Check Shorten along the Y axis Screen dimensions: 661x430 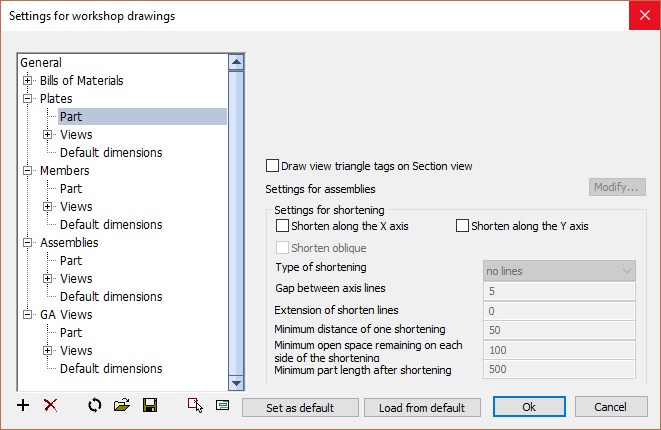click(462, 226)
